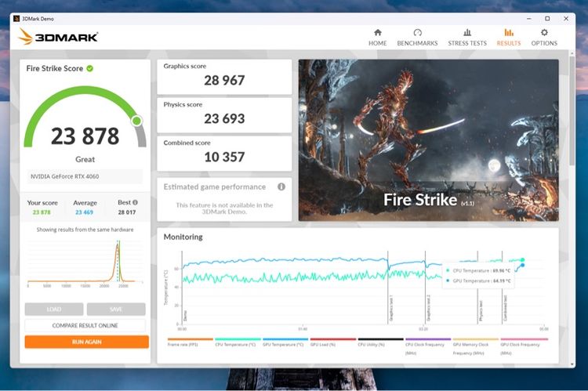This screenshot has width=588, height=391.
Task: Click the LOAD button
Action: click(x=54, y=310)
